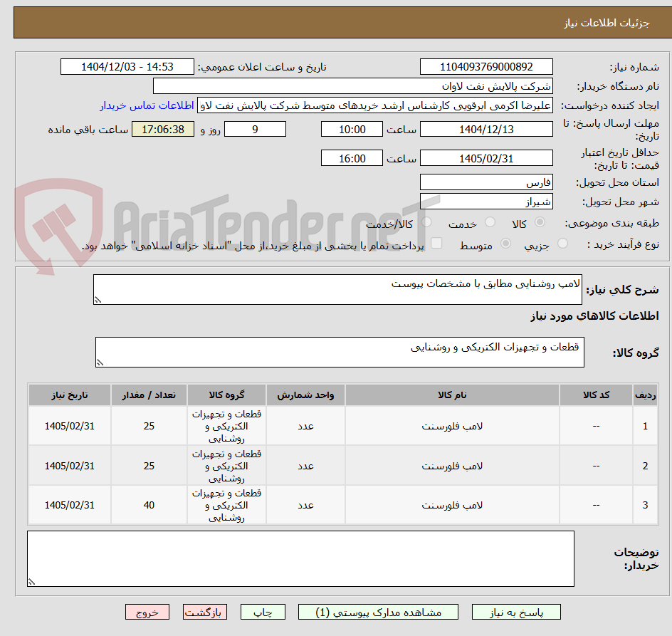Click the اطلاعات کالاهای مورد نیاز heading

click(595, 316)
